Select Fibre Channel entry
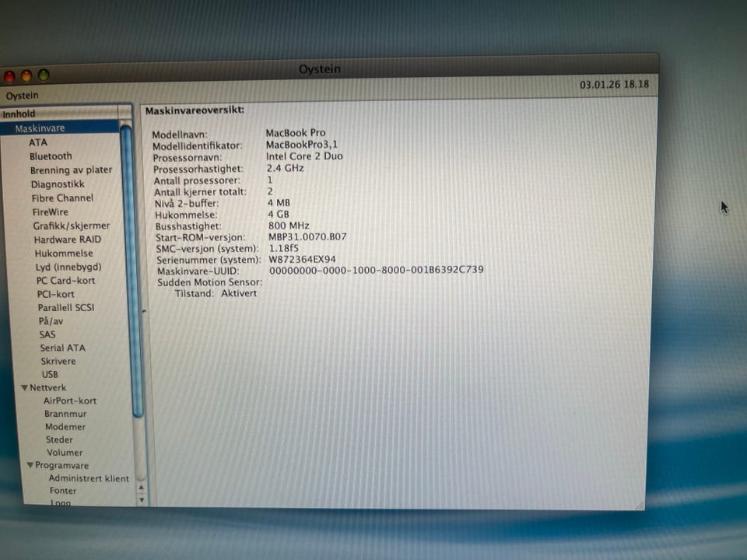The height and width of the screenshot is (560, 747). click(x=62, y=198)
